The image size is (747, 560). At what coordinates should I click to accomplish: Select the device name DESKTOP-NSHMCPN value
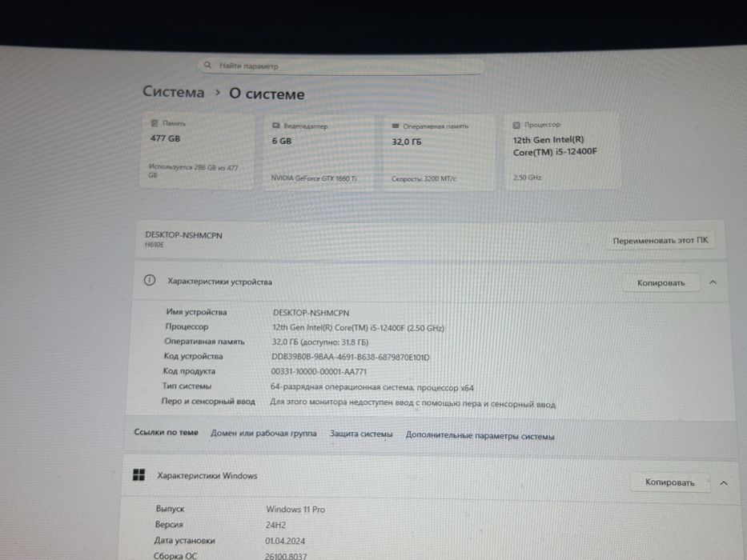pos(311,313)
